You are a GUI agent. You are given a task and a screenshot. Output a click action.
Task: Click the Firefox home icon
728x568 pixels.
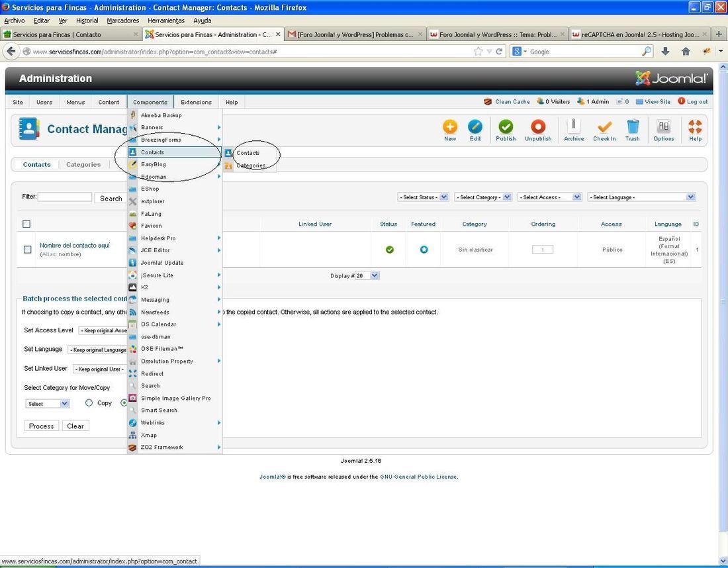(686, 52)
